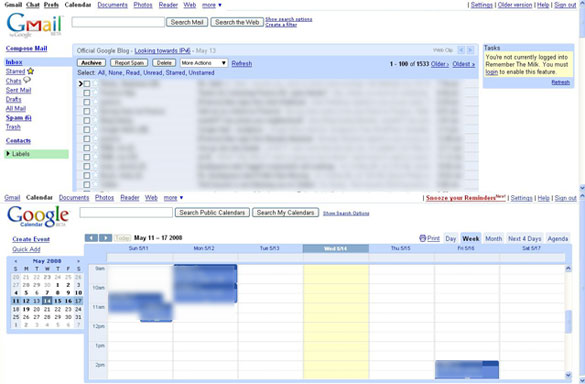Viewport: 585px width, 384px height.
Task: Select None via the Select row
Action: [x=115, y=73]
